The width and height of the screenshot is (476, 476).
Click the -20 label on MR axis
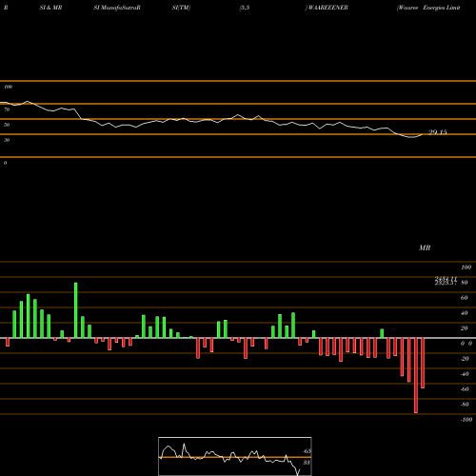pyautogui.click(x=465, y=359)
